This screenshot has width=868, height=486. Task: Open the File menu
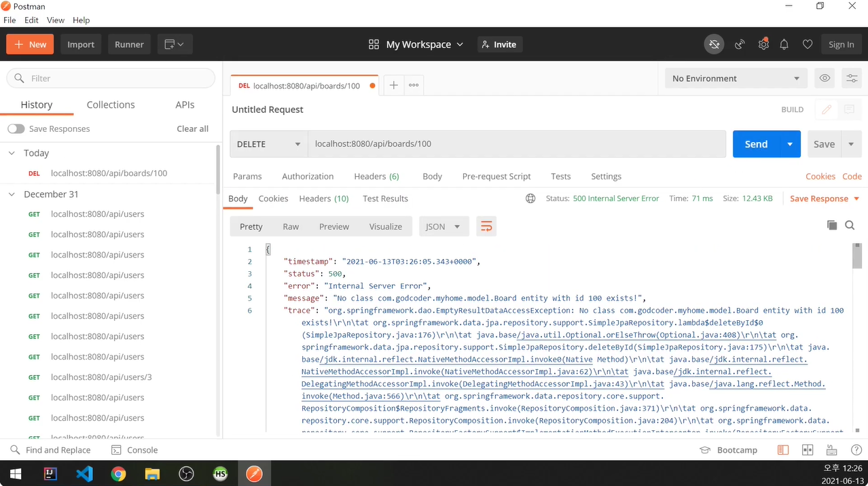[x=10, y=20]
